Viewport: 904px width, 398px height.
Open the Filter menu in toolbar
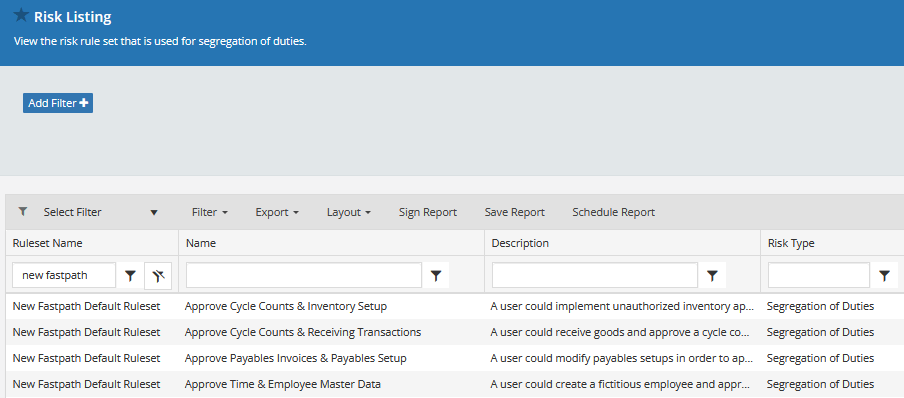point(210,212)
